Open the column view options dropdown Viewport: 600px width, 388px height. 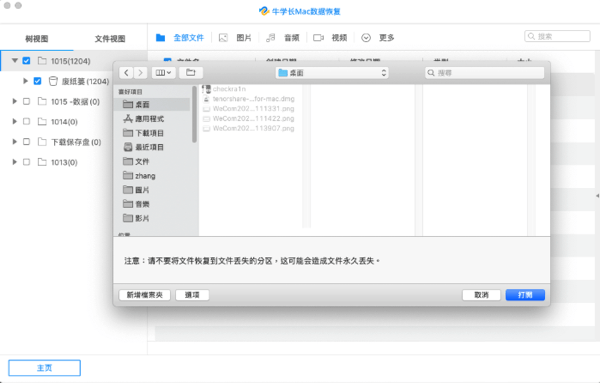[163, 73]
